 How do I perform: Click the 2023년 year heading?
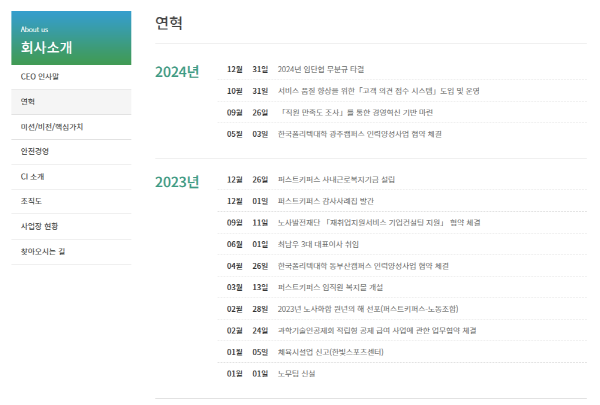tap(177, 182)
